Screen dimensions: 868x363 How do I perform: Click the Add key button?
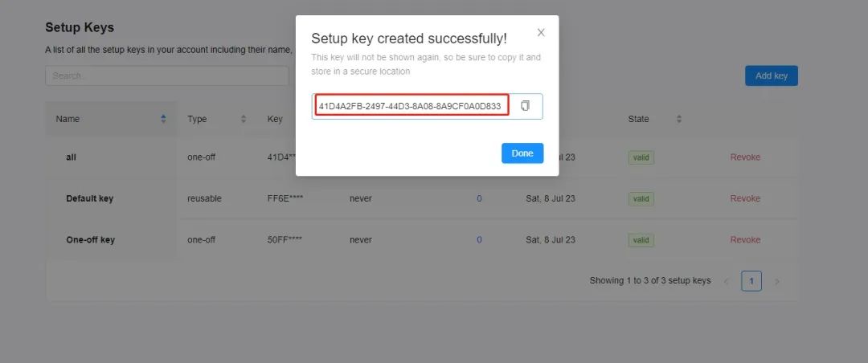771,75
